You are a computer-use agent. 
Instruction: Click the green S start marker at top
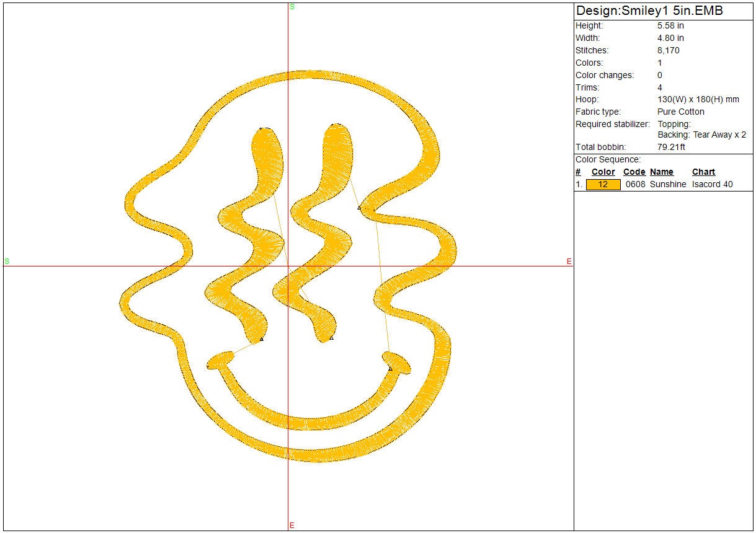click(x=292, y=7)
